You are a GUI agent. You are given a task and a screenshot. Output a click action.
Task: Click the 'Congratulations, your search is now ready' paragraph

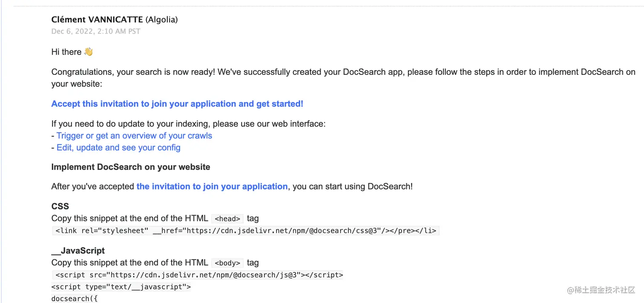point(343,78)
